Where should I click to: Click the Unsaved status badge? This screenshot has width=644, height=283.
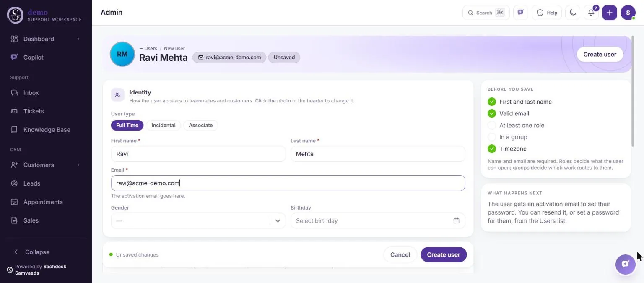click(284, 58)
